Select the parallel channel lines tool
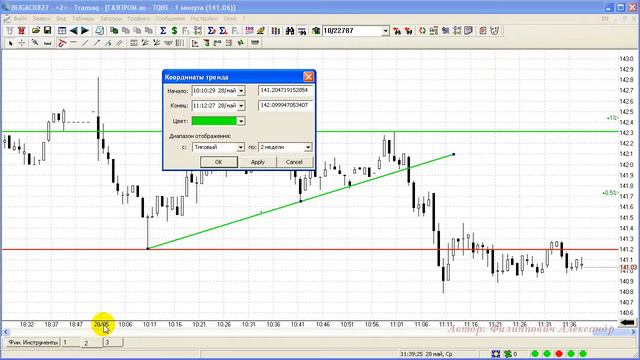640x360 pixels. click(119, 43)
